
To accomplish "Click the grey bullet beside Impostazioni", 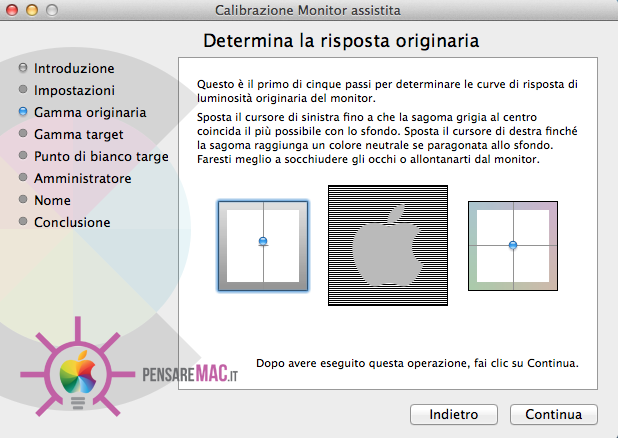I will coord(23,89).
